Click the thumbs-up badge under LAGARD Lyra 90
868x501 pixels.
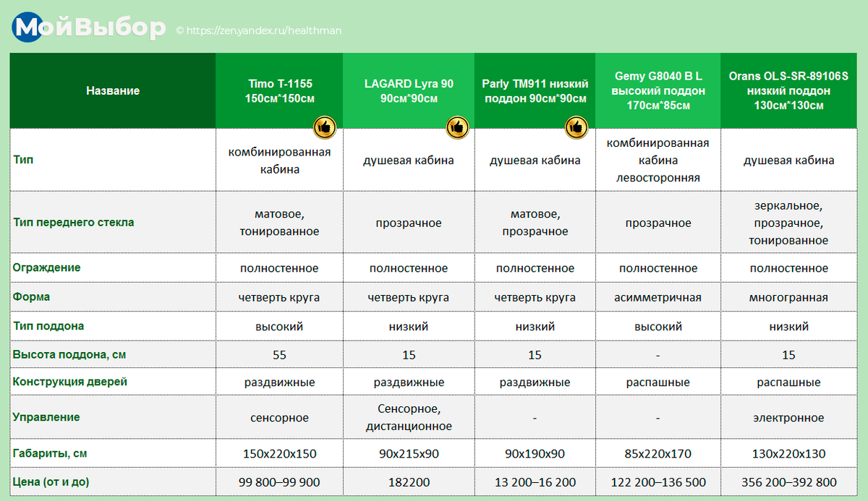(x=456, y=127)
